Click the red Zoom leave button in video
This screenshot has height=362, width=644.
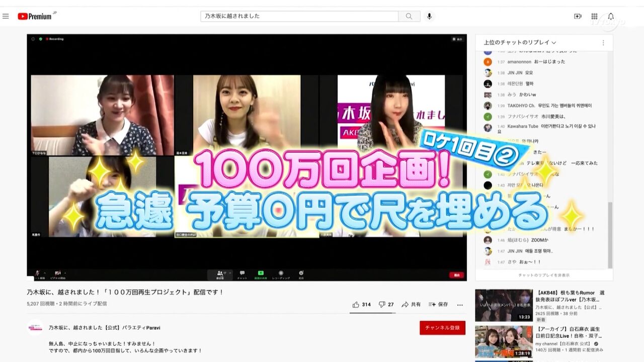pyautogui.click(x=456, y=275)
